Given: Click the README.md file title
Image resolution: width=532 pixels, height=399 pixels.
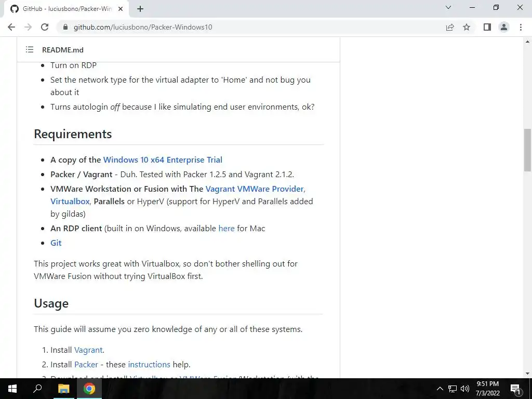Looking at the screenshot, I should click(63, 50).
